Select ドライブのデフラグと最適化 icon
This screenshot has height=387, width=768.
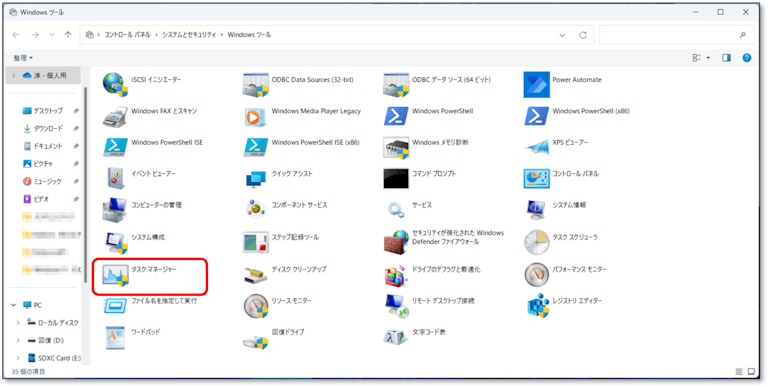395,275
